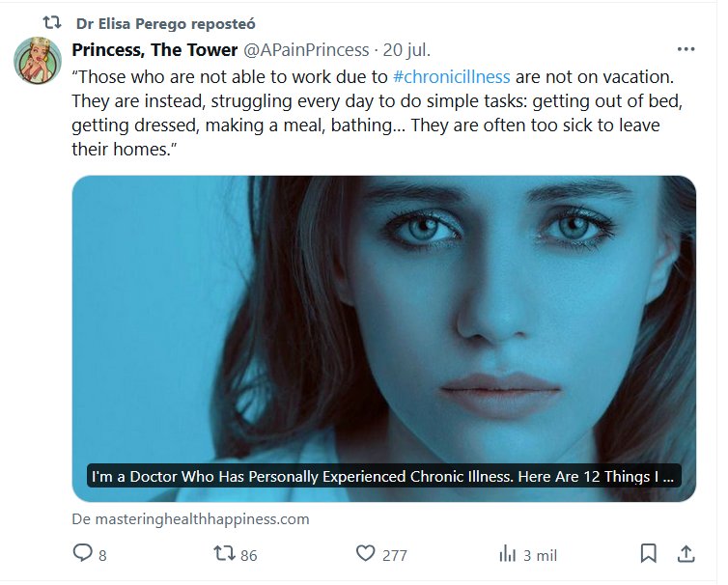Open Princess, The Tower profile avatar

tap(39, 61)
